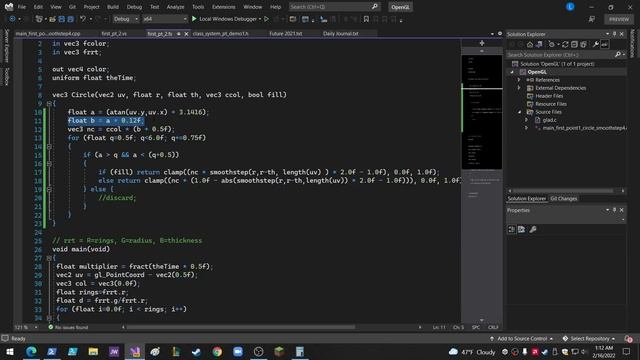Click Start Without Debugging outline arrow

(x=267, y=19)
